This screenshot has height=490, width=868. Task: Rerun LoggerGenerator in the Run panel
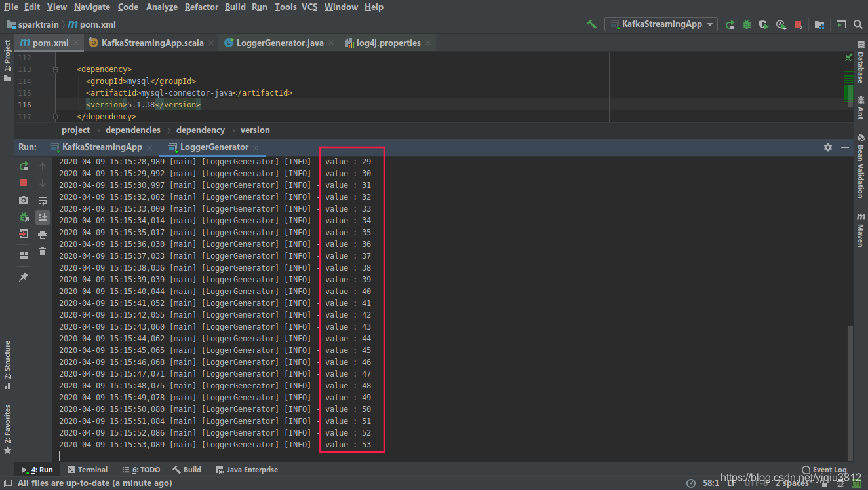pos(24,166)
